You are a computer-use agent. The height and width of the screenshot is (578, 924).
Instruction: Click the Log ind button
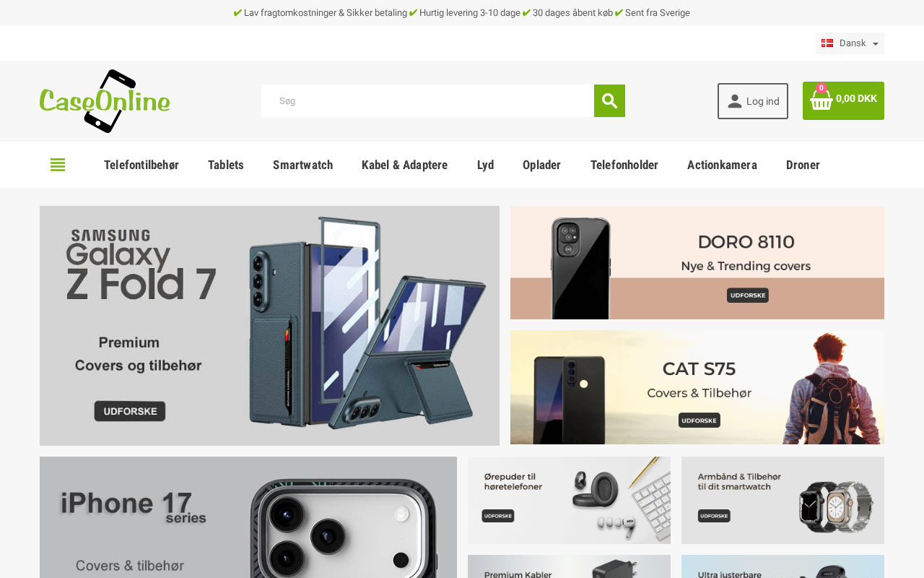[x=753, y=101]
